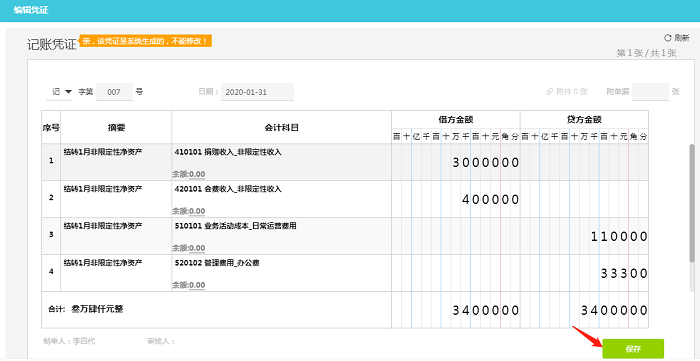
Task: Click the row number 4 cell
Action: (x=51, y=273)
